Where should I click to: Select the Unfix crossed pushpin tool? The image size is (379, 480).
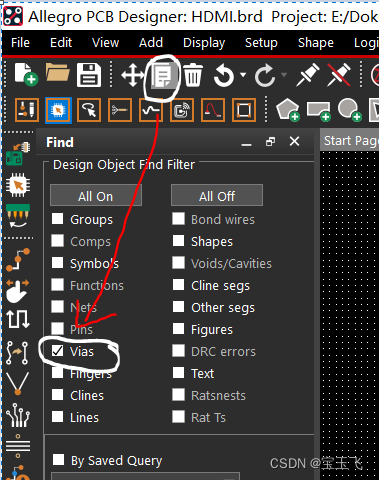pos(339,75)
